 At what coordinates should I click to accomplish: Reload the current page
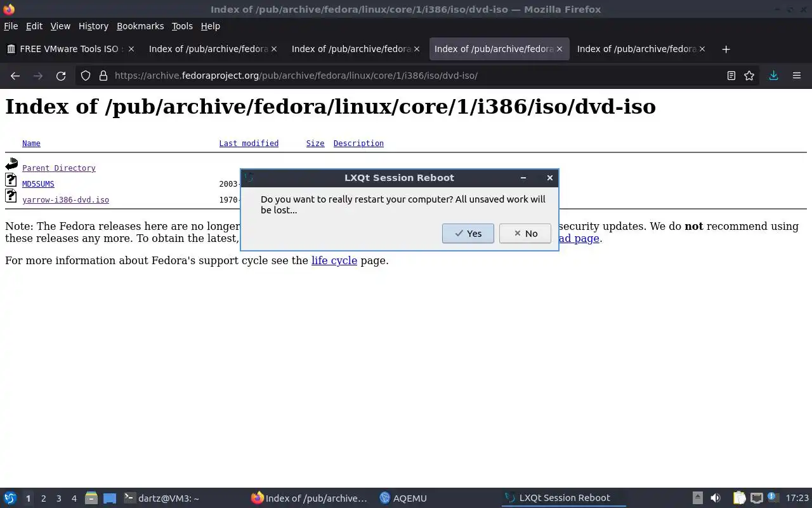61,76
